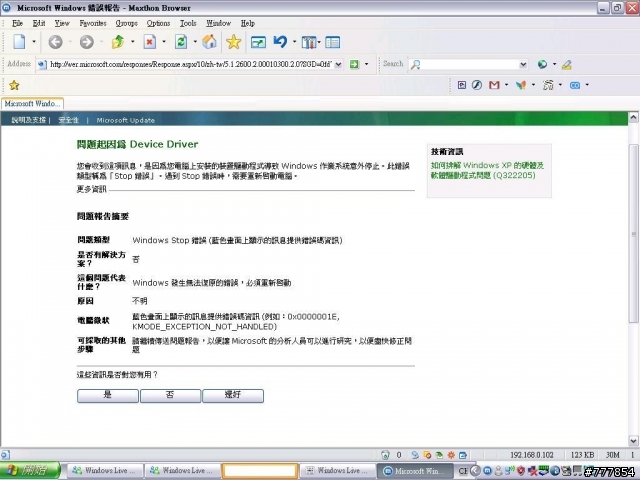Image resolution: width=640 pixels, height=480 pixels.
Task: Click the compass icon in the plugin bar
Action: 477,85
